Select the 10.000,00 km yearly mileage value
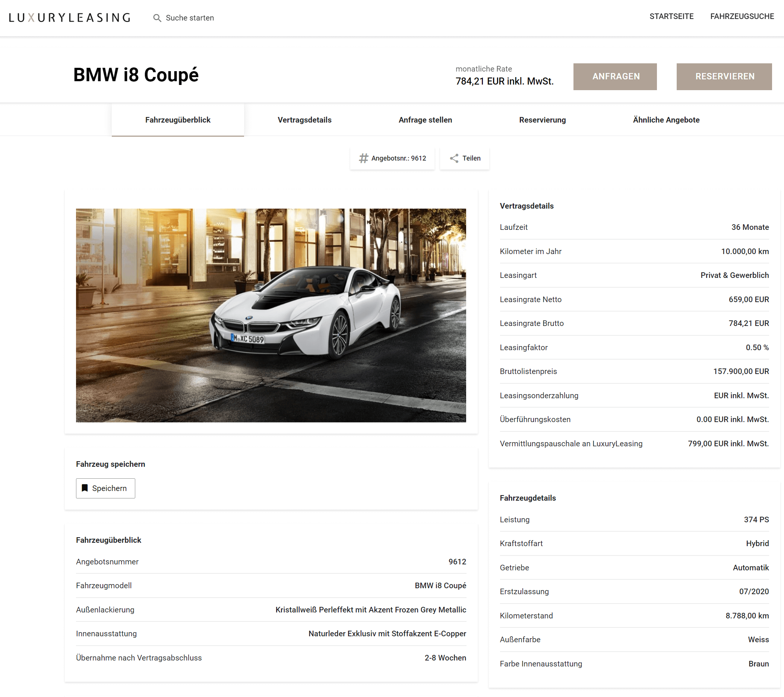 tap(745, 251)
